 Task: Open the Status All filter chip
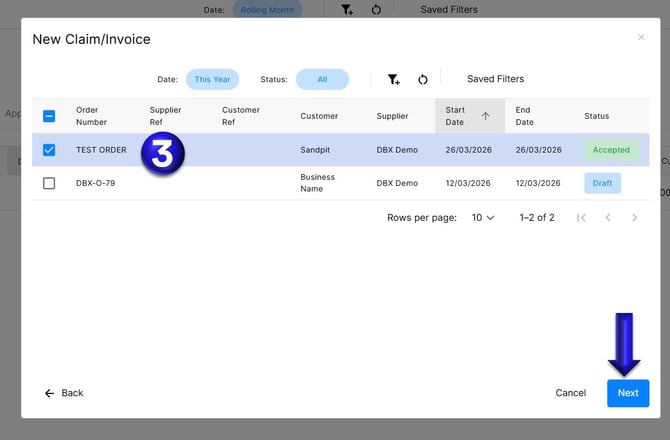tap(322, 79)
